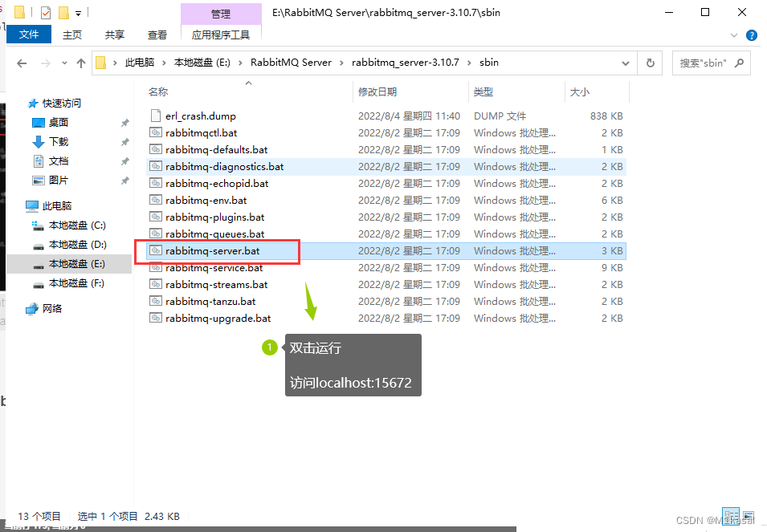Open the quick access toolbar customize dropdown
This screenshot has height=532, width=767.
pos(78,13)
